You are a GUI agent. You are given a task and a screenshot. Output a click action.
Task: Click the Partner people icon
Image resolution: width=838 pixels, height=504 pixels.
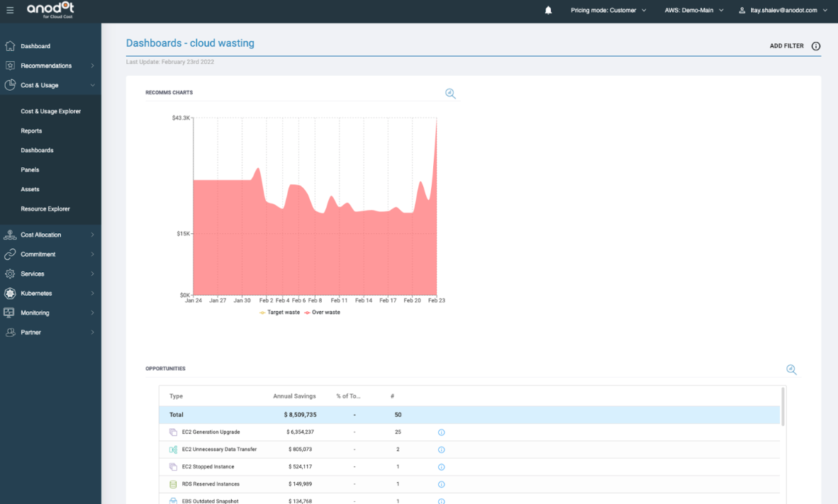tap(10, 332)
